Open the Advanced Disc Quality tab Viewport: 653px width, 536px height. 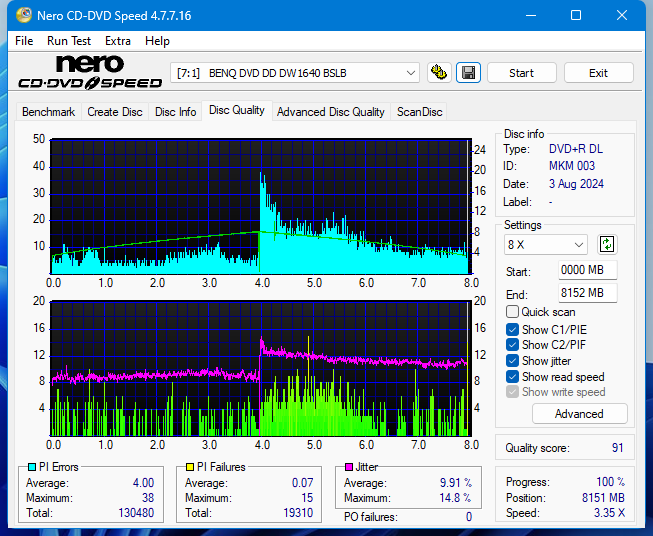331,112
